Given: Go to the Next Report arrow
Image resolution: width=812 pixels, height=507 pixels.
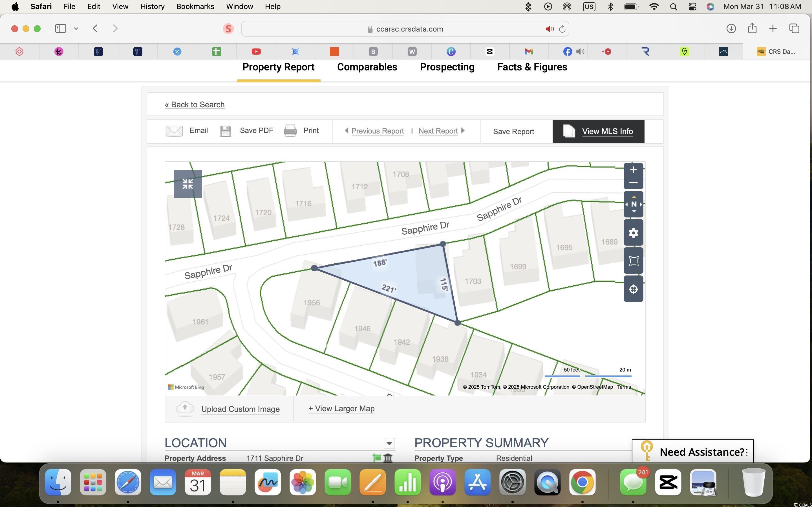Looking at the screenshot, I should click(x=463, y=131).
